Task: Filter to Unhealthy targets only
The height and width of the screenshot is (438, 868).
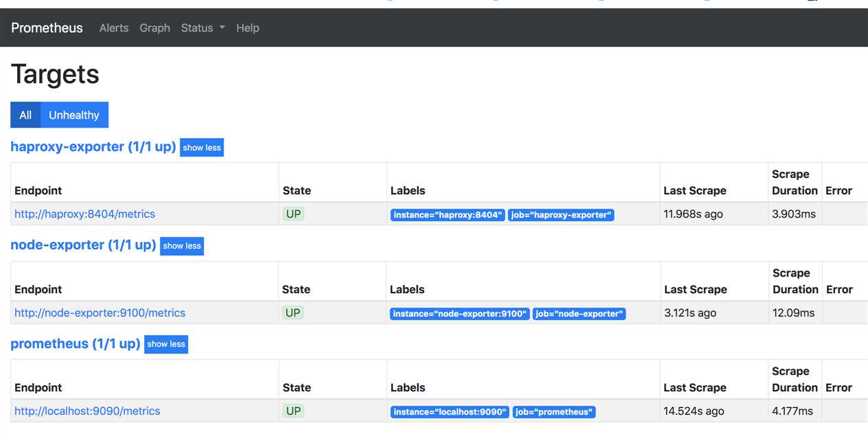Action: [x=74, y=115]
